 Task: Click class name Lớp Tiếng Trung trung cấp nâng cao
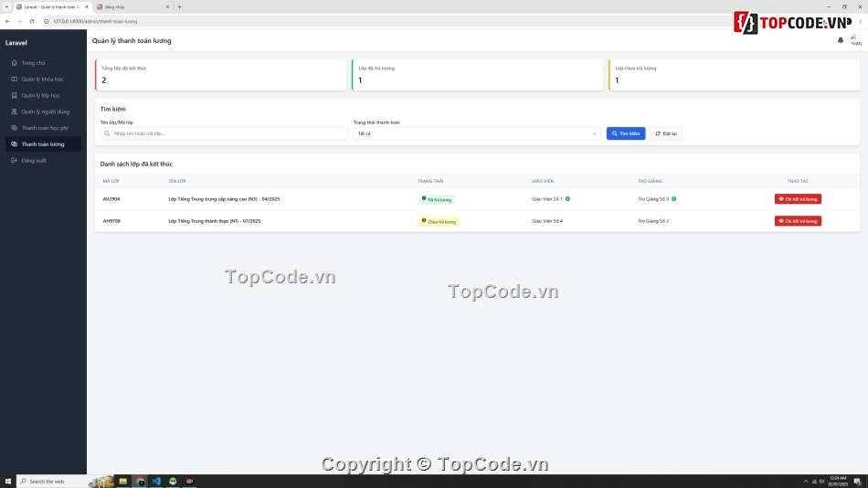point(224,199)
